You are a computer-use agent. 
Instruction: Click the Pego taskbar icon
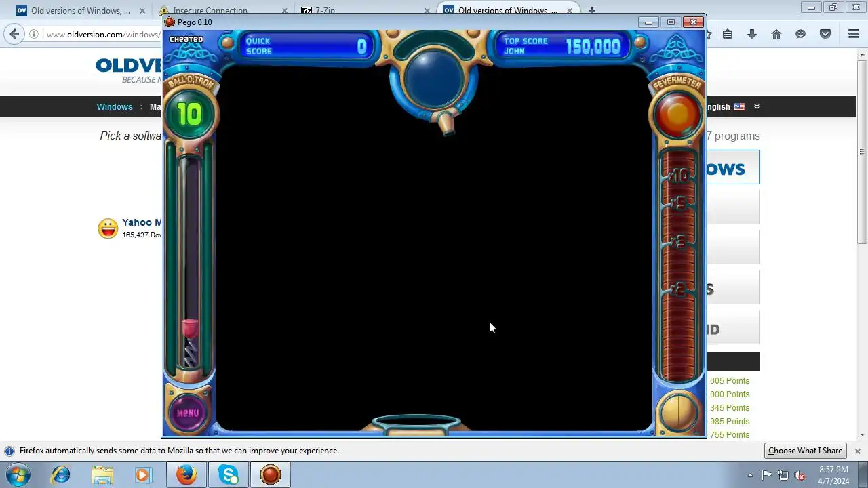[271, 474]
